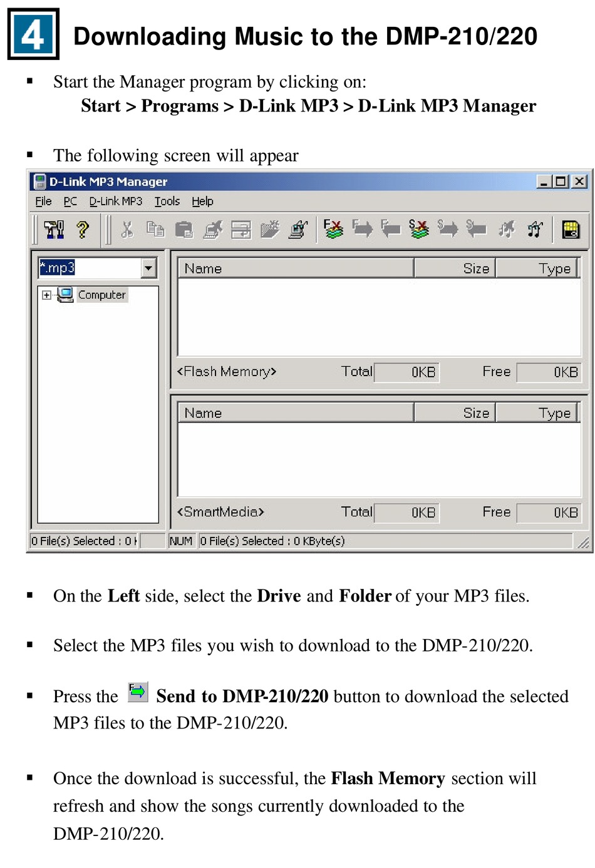Click status text '0 File(s) Selected : 0 KByte(s)'
Screen dimensions: 595x868
(272, 541)
